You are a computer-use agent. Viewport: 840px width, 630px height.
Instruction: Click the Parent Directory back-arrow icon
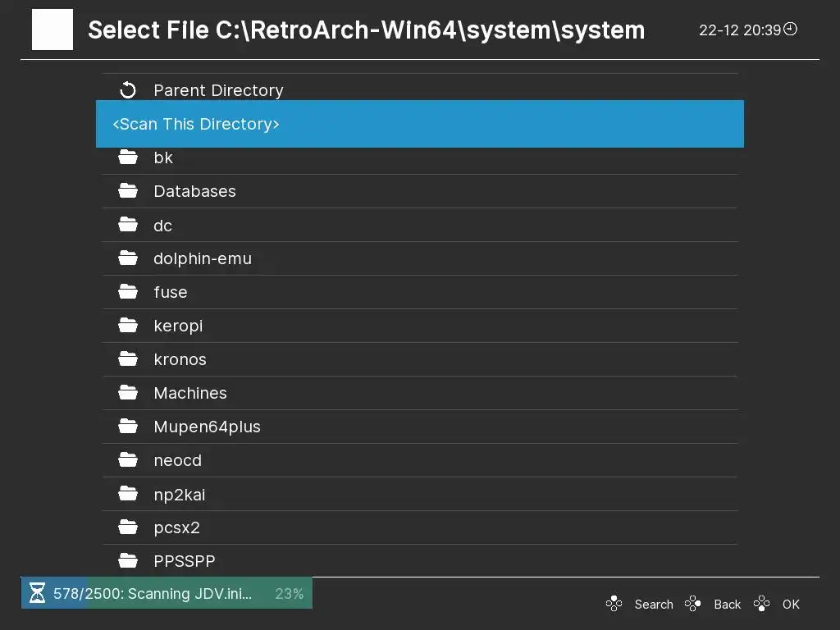point(127,90)
